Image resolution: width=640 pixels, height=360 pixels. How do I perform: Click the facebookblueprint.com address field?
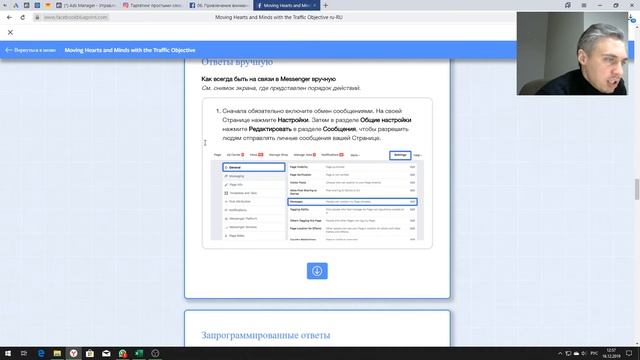(76, 17)
